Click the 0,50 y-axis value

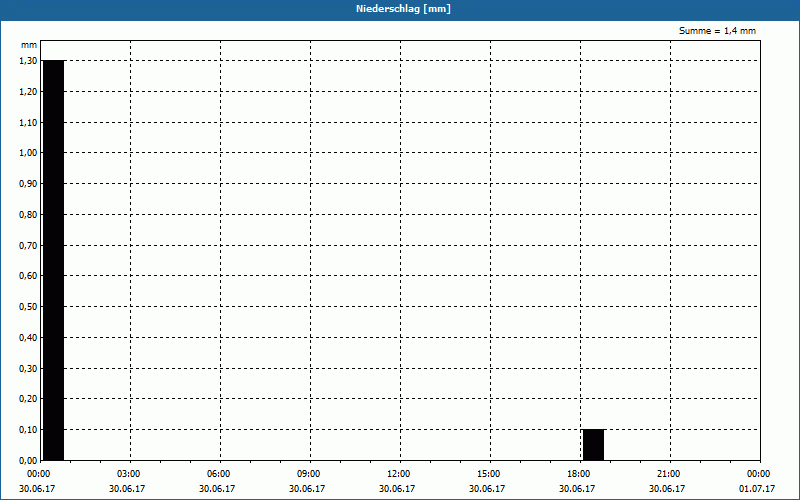(x=28, y=307)
